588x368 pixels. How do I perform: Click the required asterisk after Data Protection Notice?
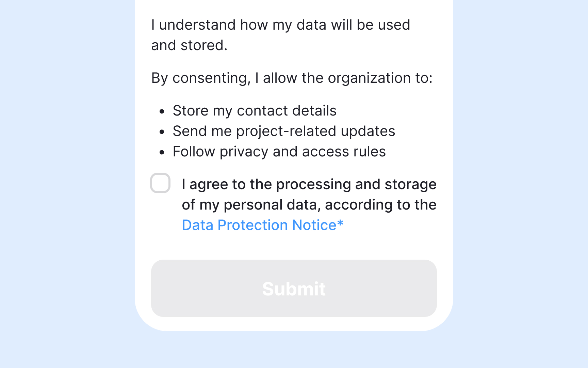pyautogui.click(x=340, y=224)
